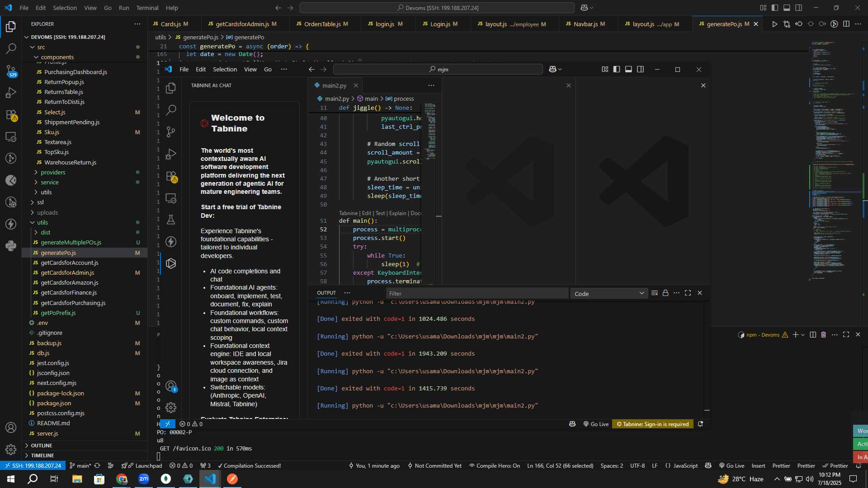Open Manage gear in mjm window
The height and width of the screenshot is (488, 868).
171,408
